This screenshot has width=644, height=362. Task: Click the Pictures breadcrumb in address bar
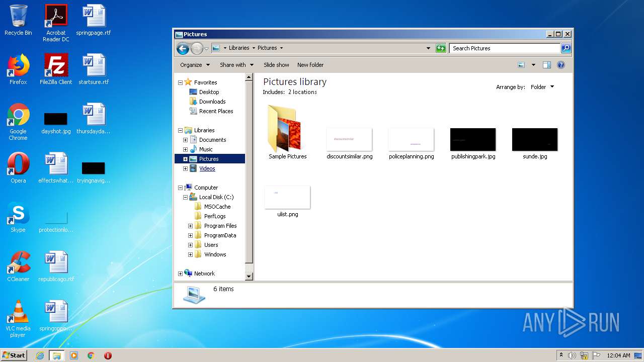click(x=267, y=48)
